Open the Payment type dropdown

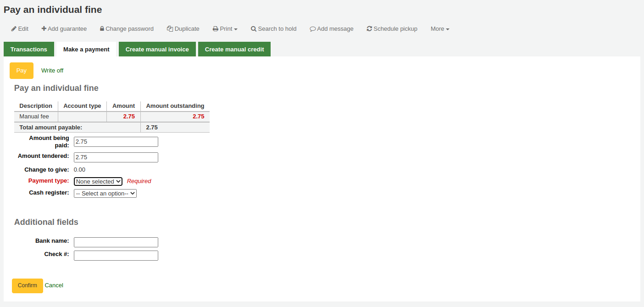(x=98, y=181)
